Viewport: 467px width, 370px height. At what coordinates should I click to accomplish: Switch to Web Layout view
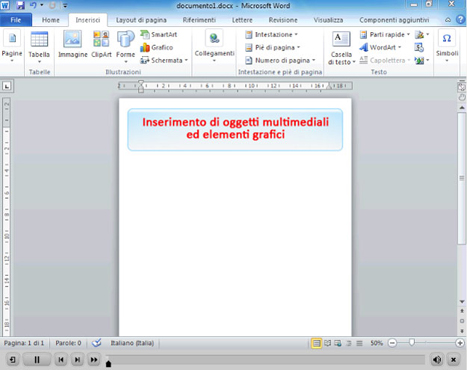tap(338, 343)
